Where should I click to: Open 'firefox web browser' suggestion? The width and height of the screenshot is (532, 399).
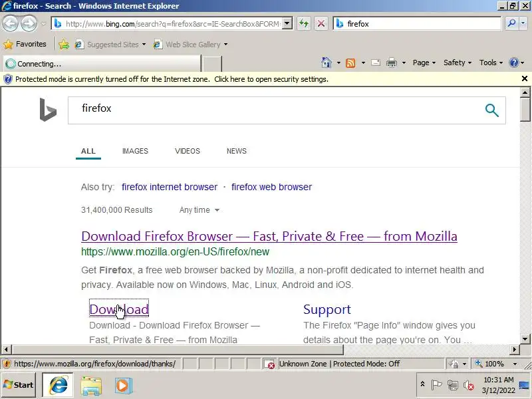click(x=271, y=187)
